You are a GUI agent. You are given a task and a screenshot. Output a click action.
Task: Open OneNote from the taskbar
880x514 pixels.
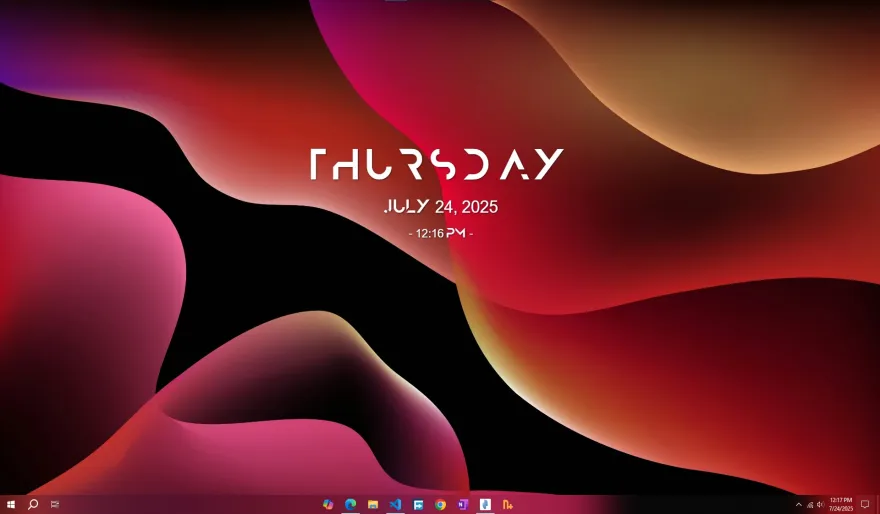pos(463,504)
